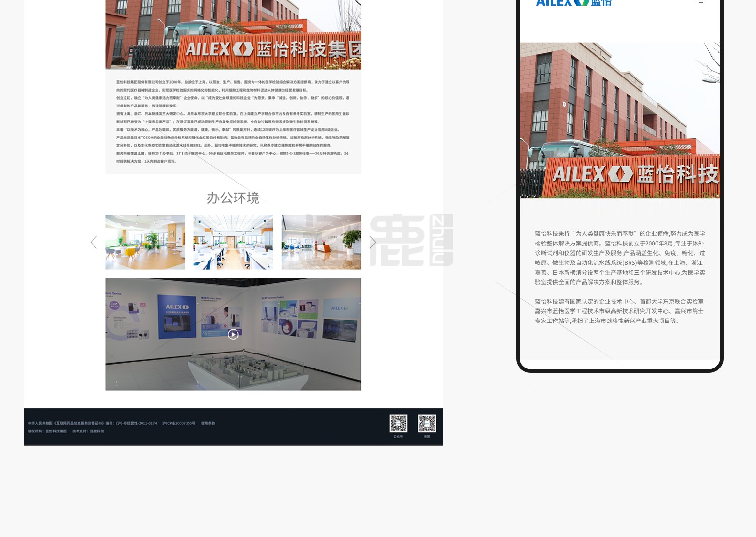Play the showroom video
This screenshot has height=537, width=756.
click(233, 334)
